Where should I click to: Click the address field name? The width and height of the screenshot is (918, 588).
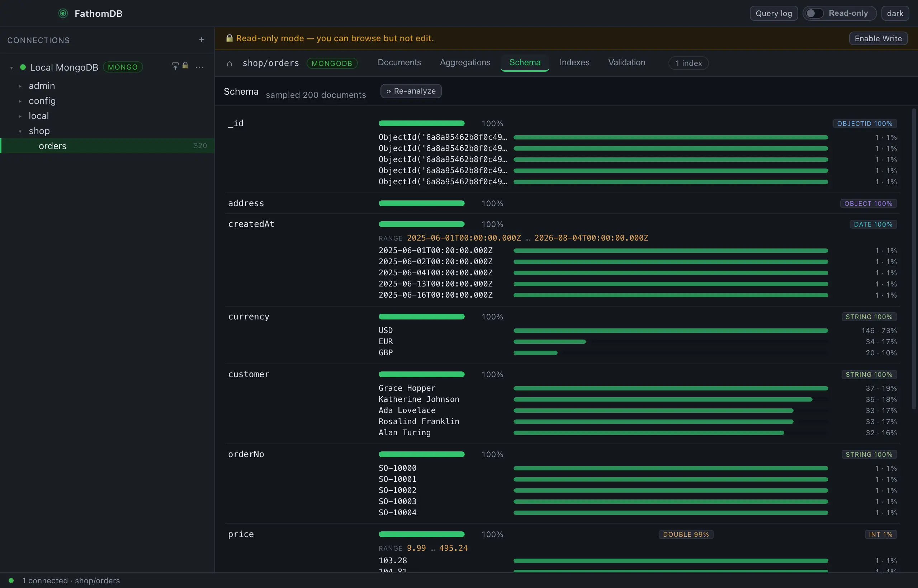(246, 203)
